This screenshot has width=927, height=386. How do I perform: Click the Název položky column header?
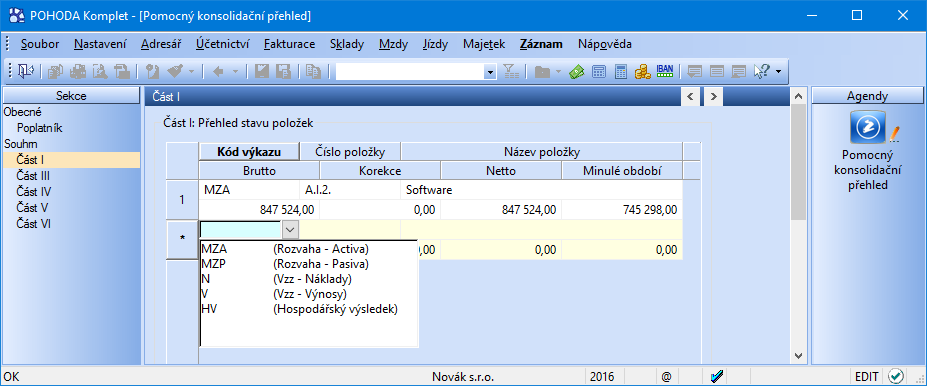point(542,152)
